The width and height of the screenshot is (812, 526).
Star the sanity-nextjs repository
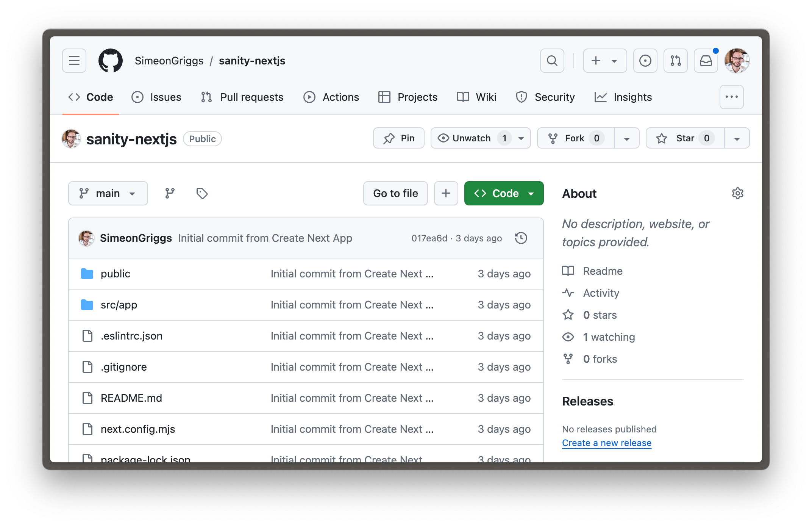[685, 138]
